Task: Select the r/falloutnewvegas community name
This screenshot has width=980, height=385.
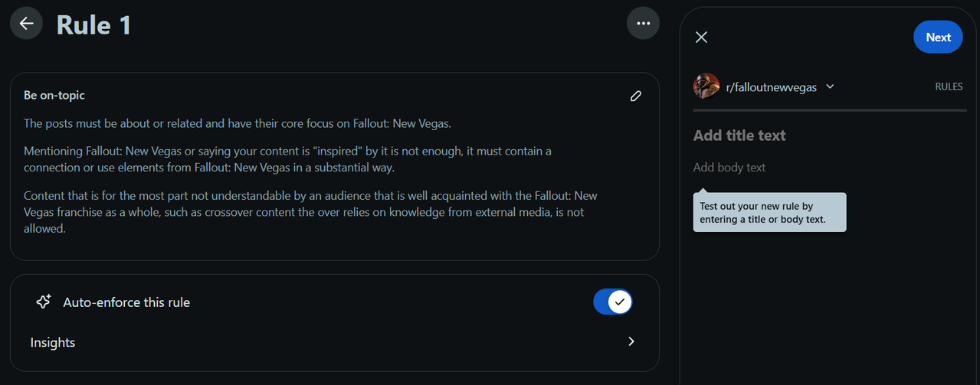Action: [771, 87]
